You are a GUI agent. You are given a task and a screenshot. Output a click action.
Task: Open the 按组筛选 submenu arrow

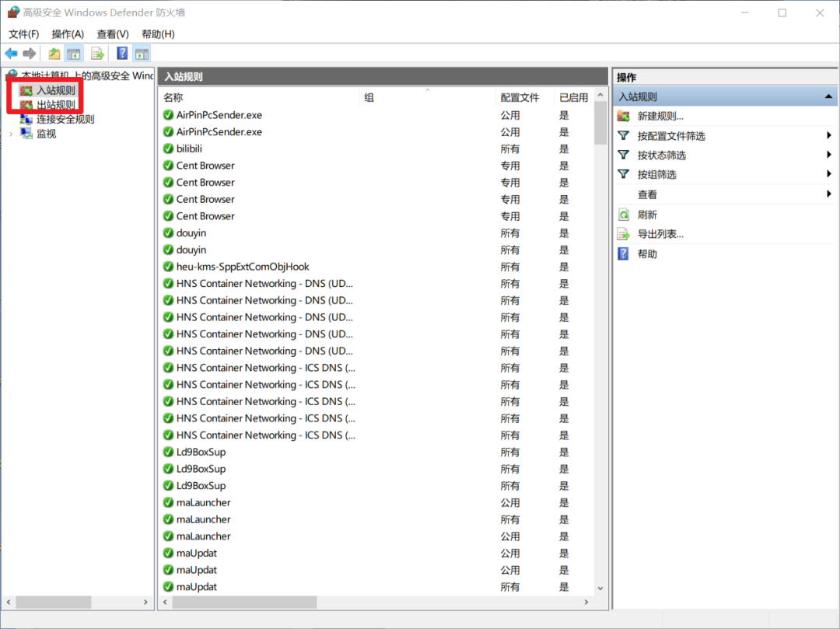pos(829,174)
